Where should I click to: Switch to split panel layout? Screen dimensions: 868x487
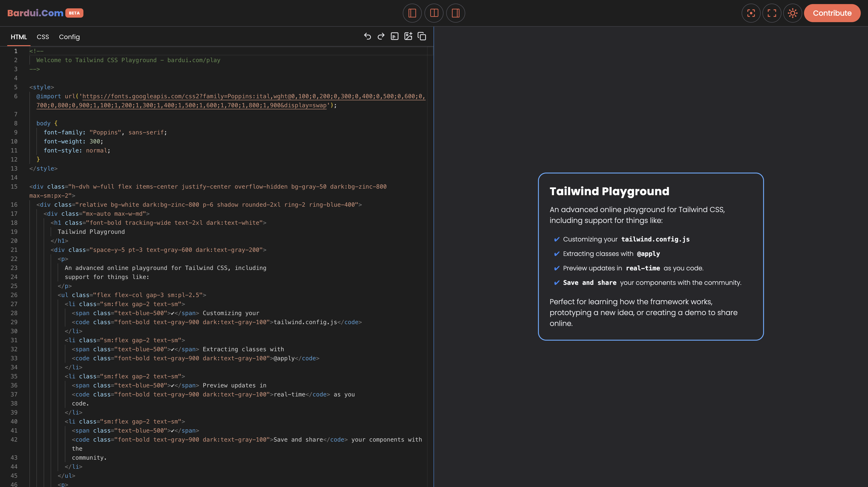coord(434,13)
